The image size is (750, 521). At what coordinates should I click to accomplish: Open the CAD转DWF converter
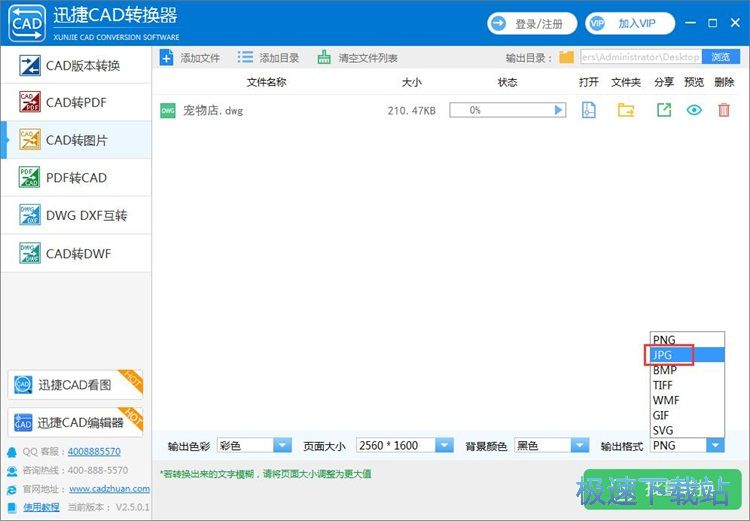tap(76, 253)
